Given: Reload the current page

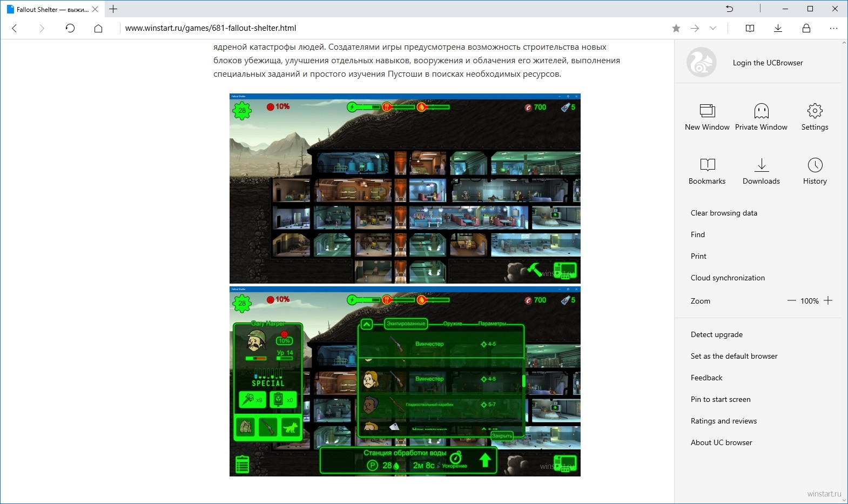Looking at the screenshot, I should (x=70, y=28).
